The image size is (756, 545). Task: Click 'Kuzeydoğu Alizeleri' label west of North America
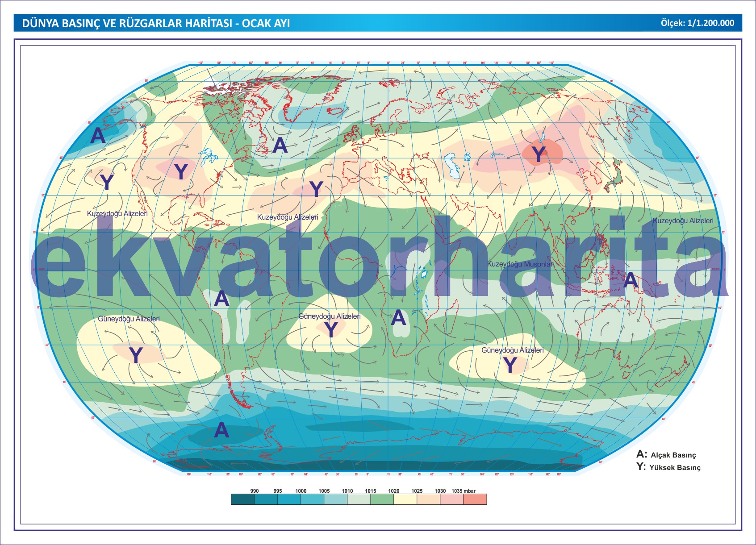pos(117,214)
